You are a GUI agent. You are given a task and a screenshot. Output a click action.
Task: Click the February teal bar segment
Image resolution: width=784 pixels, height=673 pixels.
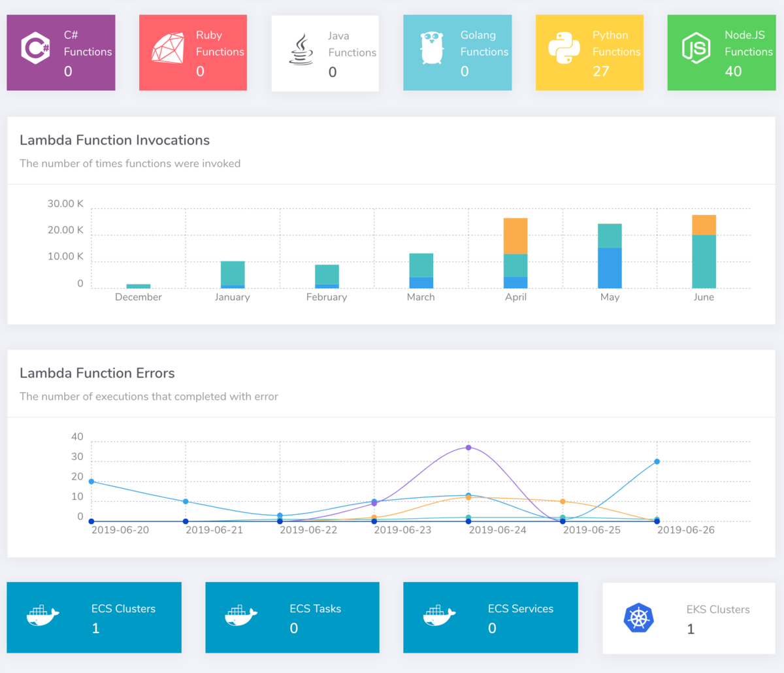click(327, 274)
